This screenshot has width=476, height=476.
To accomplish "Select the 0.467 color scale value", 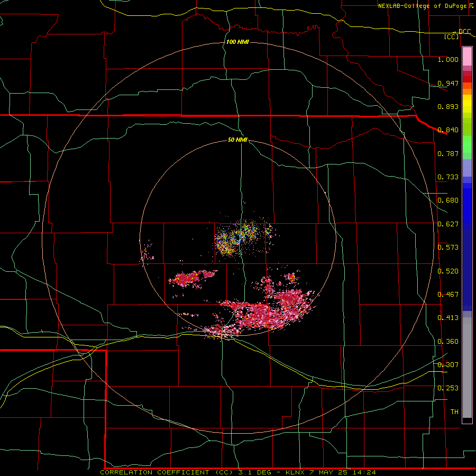I will pos(448,295).
